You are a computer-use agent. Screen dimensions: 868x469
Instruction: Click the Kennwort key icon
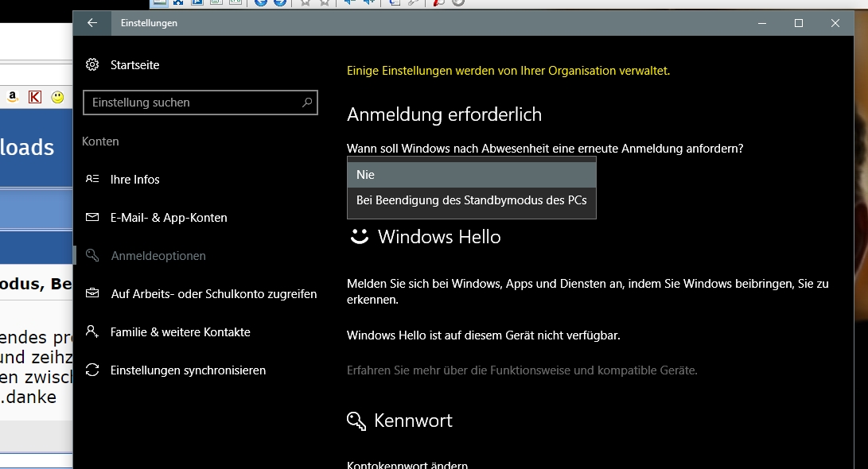(x=356, y=421)
